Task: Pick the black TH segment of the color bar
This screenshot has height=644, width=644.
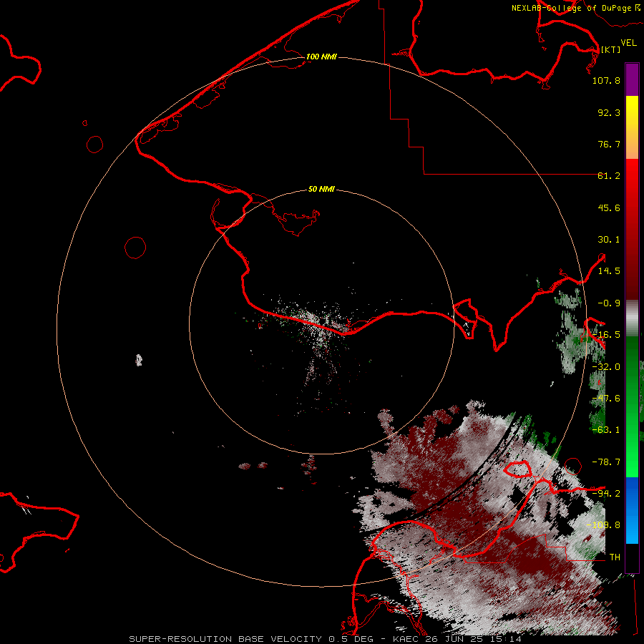Action: [632, 557]
